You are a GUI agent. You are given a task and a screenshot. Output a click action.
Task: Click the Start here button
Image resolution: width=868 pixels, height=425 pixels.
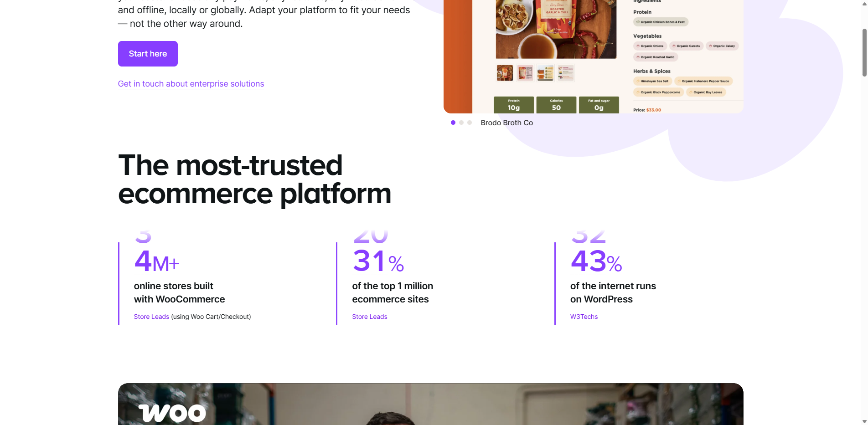pyautogui.click(x=148, y=53)
